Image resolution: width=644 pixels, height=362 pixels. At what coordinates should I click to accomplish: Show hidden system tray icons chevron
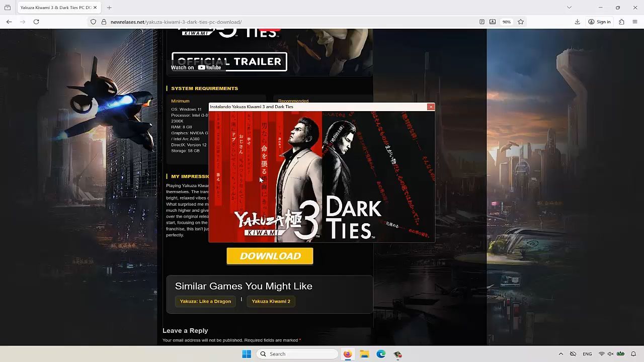[560, 354]
